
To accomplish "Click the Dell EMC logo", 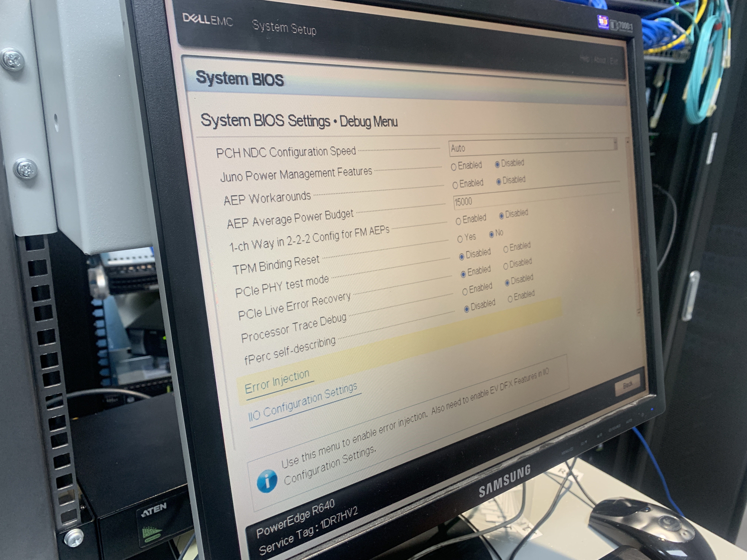I will pos(207,20).
